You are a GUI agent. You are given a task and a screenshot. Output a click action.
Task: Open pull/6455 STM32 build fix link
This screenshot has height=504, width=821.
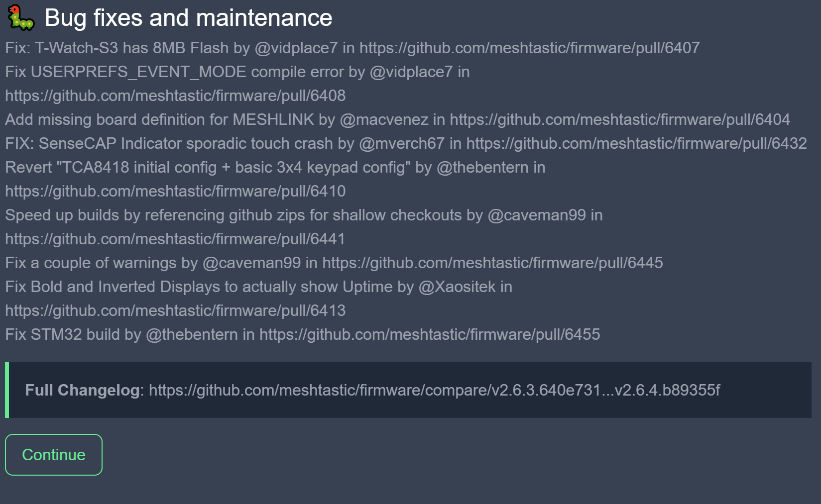[430, 334]
